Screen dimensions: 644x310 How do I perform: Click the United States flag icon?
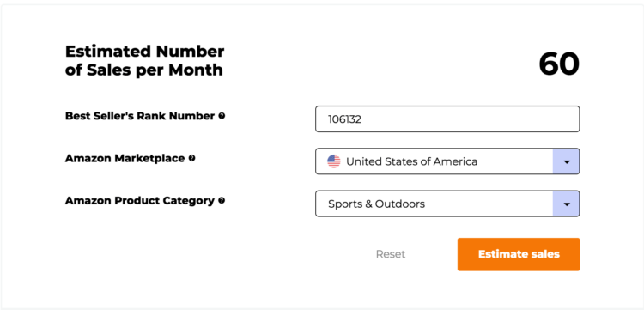click(x=334, y=161)
